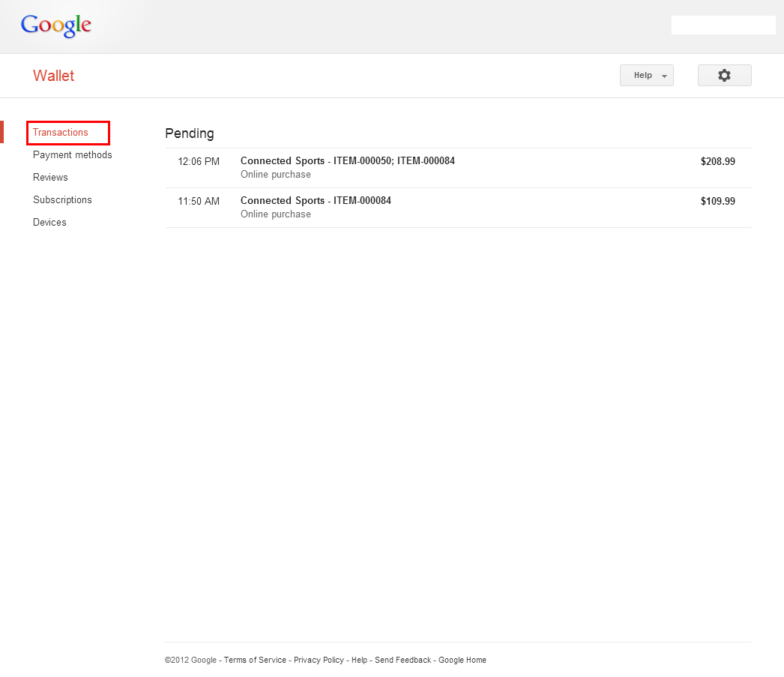Navigate to Devices section
Viewport: 784px width, 677px height.
click(x=49, y=223)
